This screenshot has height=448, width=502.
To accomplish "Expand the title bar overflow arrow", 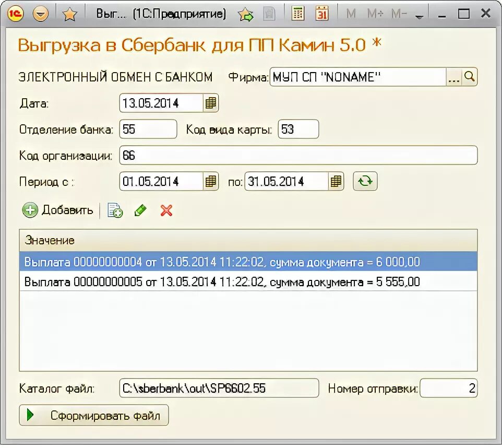I will click(419, 16).
